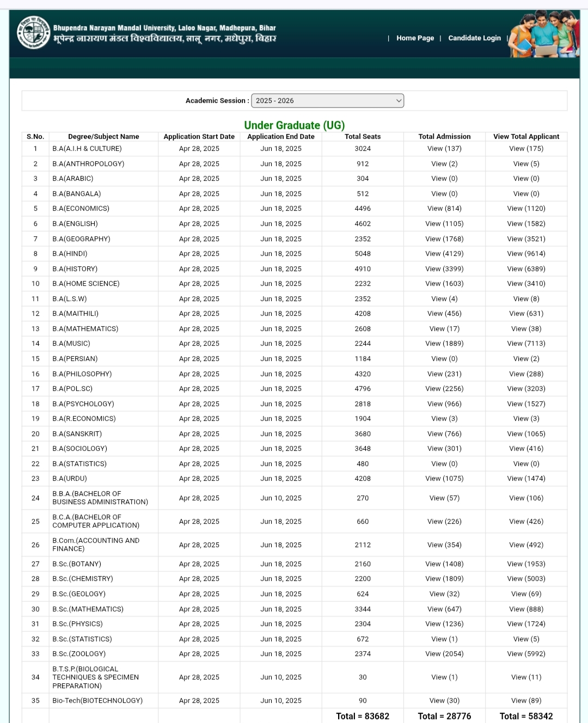Viewport: 588px width, 723px height.
Task: Open View (3203) applicants for B.A(POL.SC)
Action: point(526,389)
